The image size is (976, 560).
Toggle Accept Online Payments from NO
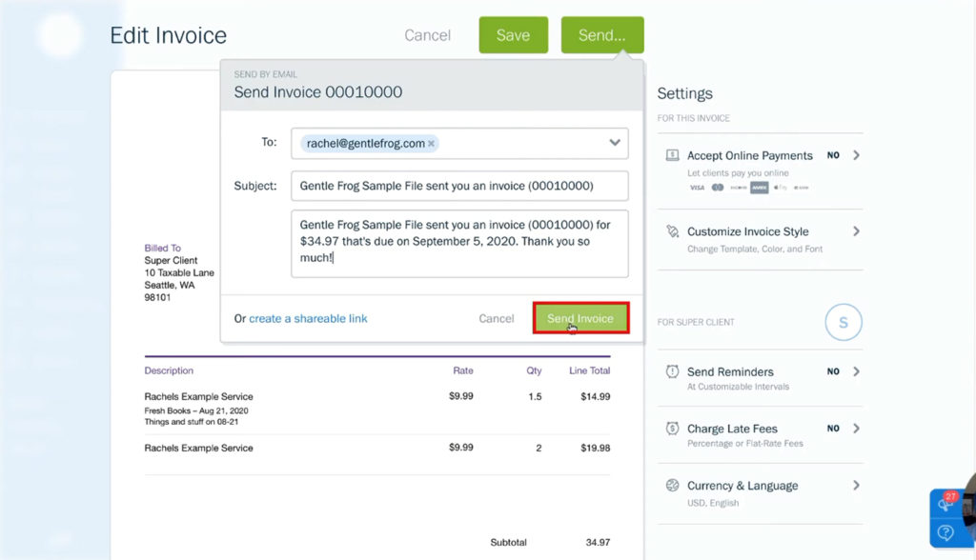pos(833,154)
